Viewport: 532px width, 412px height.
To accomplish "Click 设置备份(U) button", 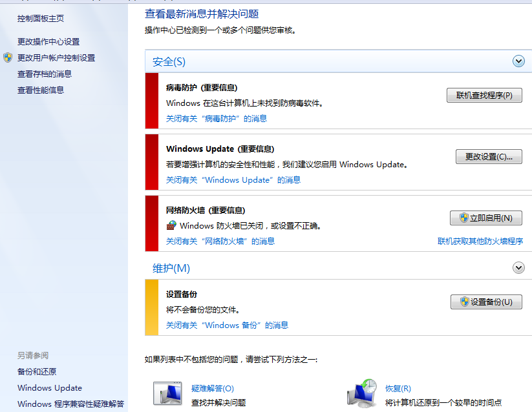I will pyautogui.click(x=486, y=302).
